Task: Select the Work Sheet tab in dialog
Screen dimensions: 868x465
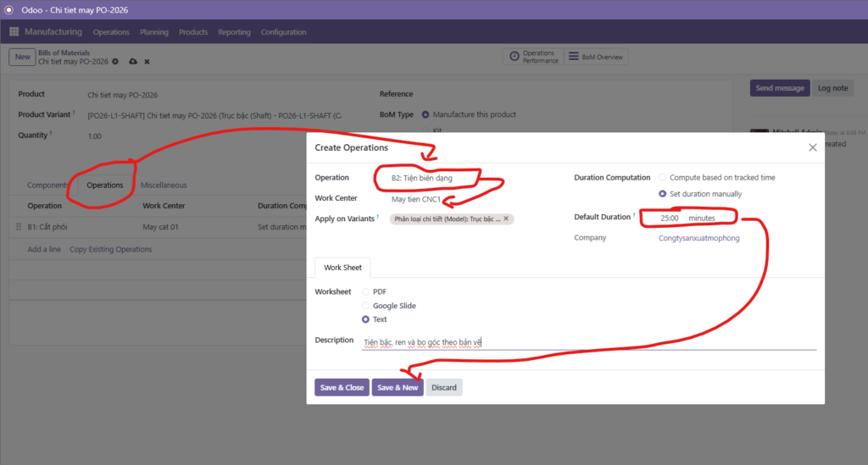Action: click(x=343, y=267)
